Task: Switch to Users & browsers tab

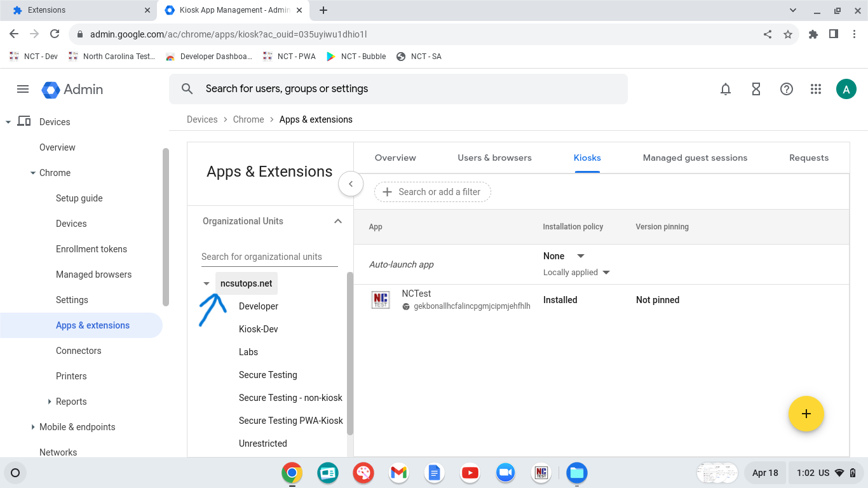Action: coord(494,158)
